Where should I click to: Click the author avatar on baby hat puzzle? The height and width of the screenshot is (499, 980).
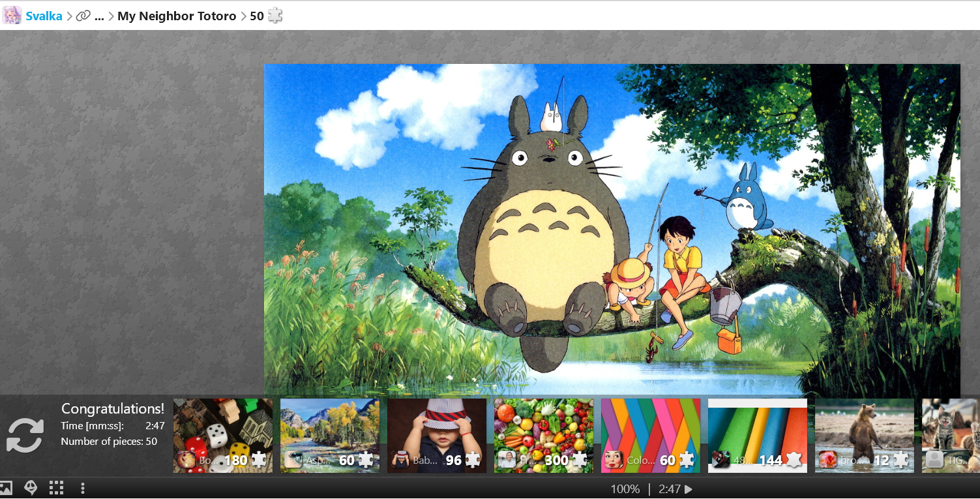pyautogui.click(x=400, y=460)
